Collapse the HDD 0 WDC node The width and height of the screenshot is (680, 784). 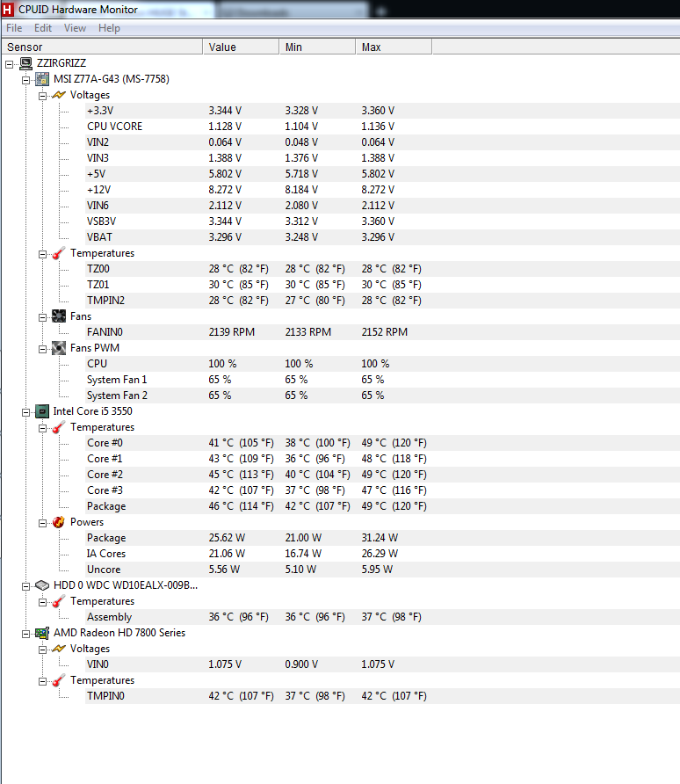click(x=26, y=586)
